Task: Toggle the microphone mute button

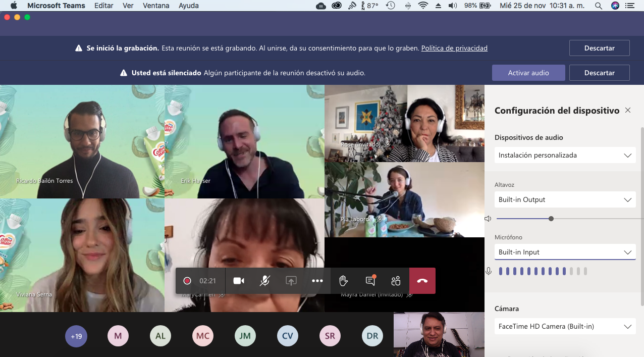Action: click(x=264, y=281)
